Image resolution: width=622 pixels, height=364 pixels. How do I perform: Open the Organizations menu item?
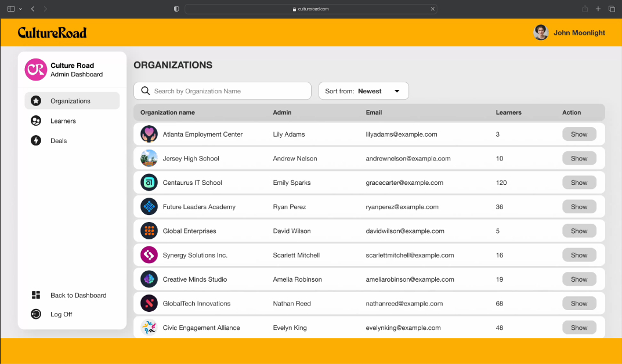[72, 101]
